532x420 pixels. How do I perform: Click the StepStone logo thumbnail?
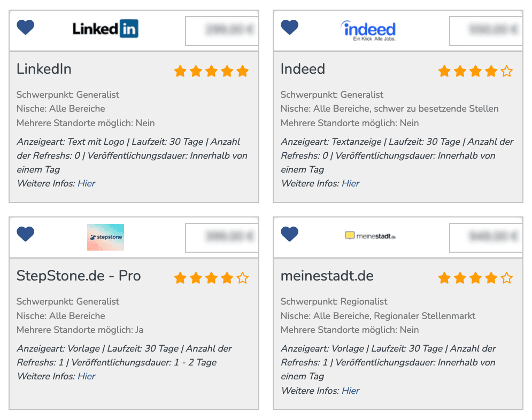pyautogui.click(x=105, y=237)
